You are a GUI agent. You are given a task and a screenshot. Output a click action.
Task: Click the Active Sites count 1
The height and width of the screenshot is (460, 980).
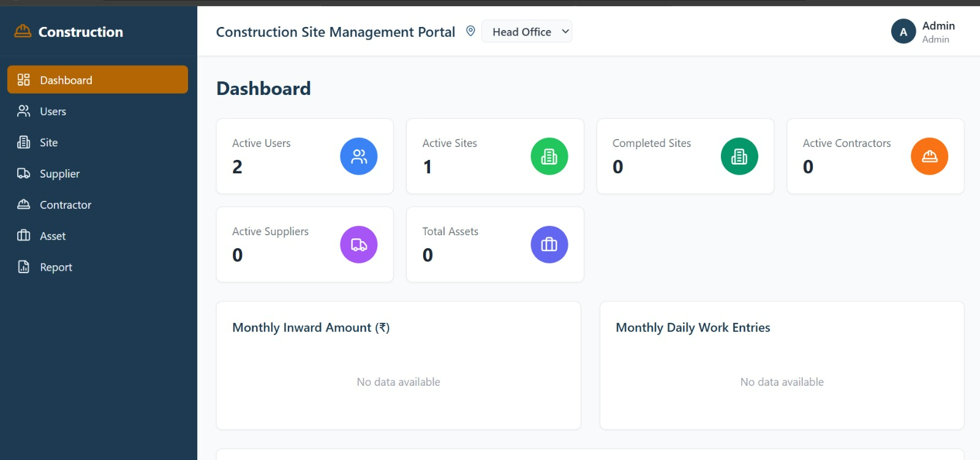[x=428, y=167]
